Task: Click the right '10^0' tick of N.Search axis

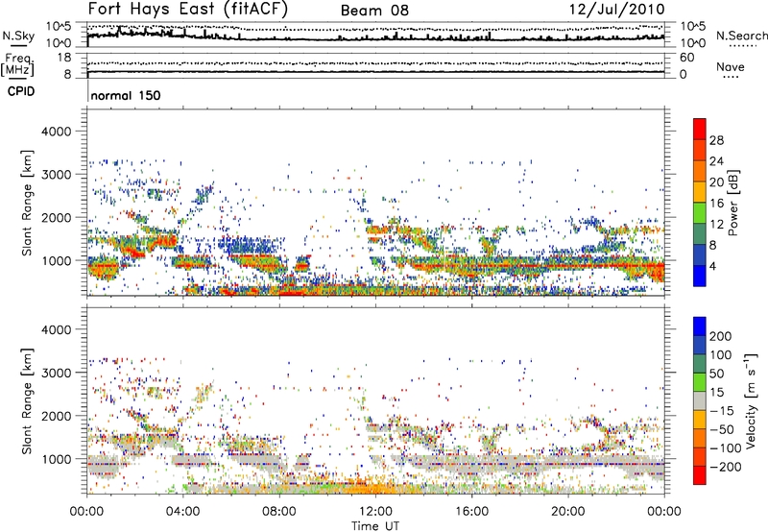Action: point(693,43)
